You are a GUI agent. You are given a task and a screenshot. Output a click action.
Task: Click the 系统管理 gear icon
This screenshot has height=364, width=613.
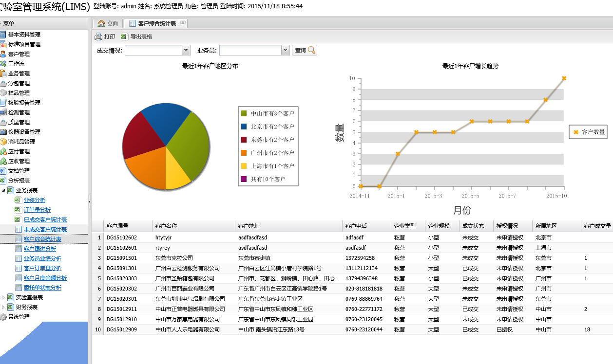[3, 317]
